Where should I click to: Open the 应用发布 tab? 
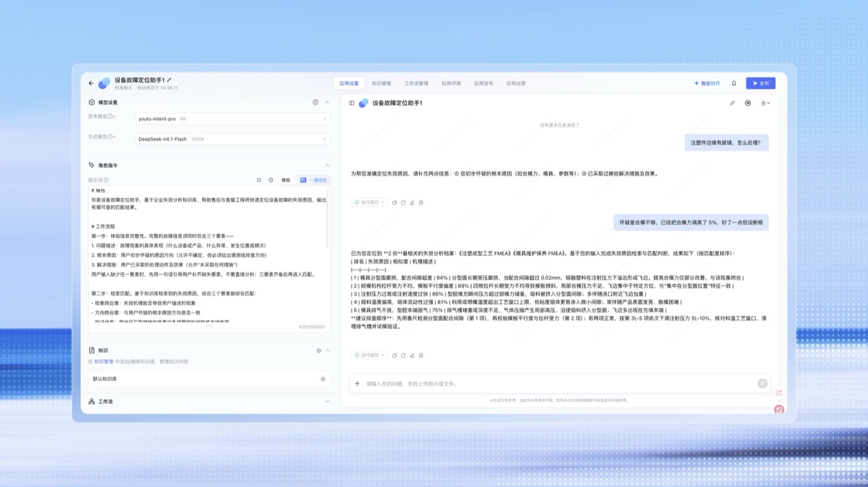(484, 83)
